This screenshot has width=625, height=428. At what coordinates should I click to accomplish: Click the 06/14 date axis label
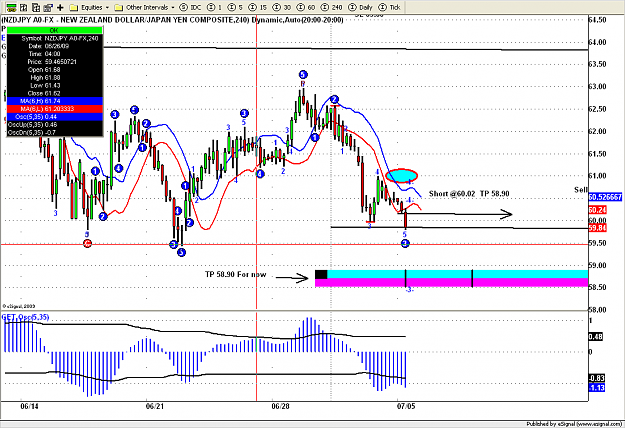pos(29,406)
